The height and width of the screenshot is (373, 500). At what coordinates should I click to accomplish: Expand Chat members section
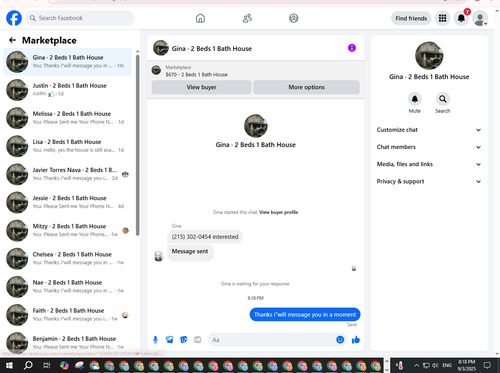[429, 147]
